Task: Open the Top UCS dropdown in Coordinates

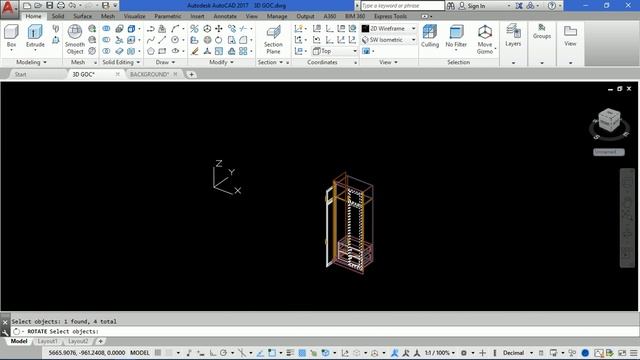Action: pyautogui.click(x=335, y=51)
